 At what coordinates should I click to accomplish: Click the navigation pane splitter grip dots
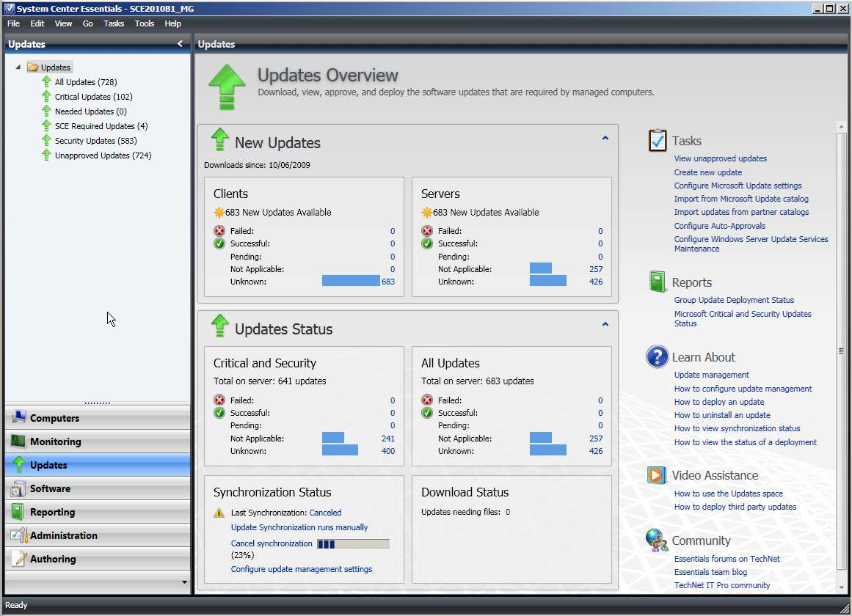(x=98, y=403)
